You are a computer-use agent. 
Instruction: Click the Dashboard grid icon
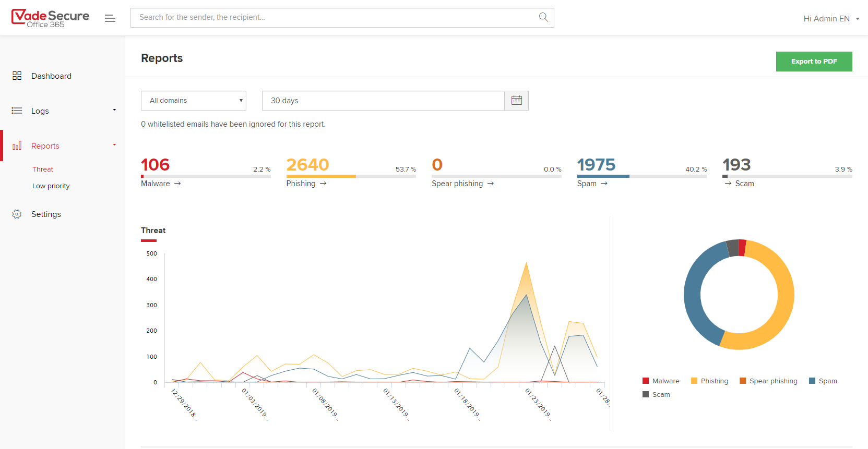(x=17, y=76)
